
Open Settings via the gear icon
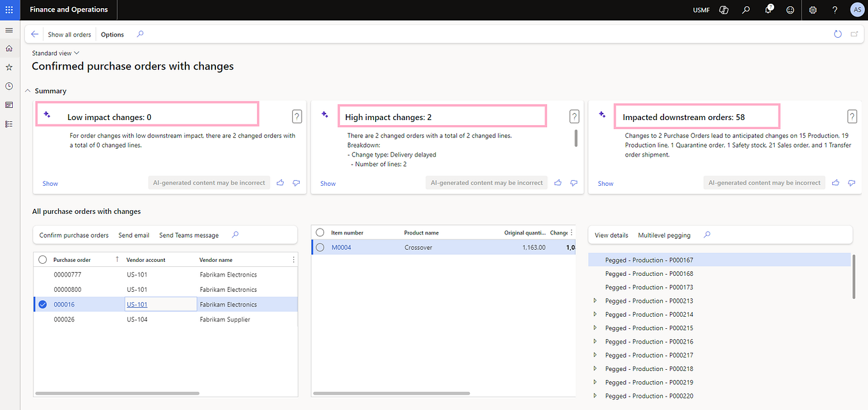(x=812, y=10)
